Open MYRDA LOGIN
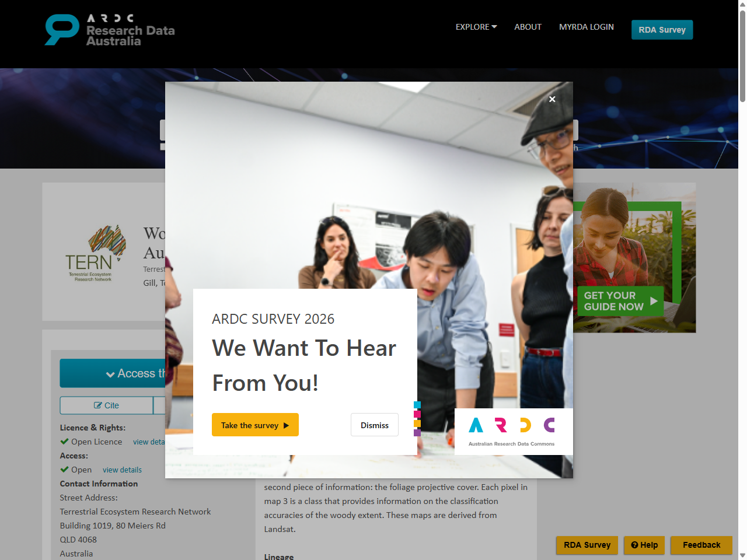Screen dimensions: 747x560 click(587, 27)
